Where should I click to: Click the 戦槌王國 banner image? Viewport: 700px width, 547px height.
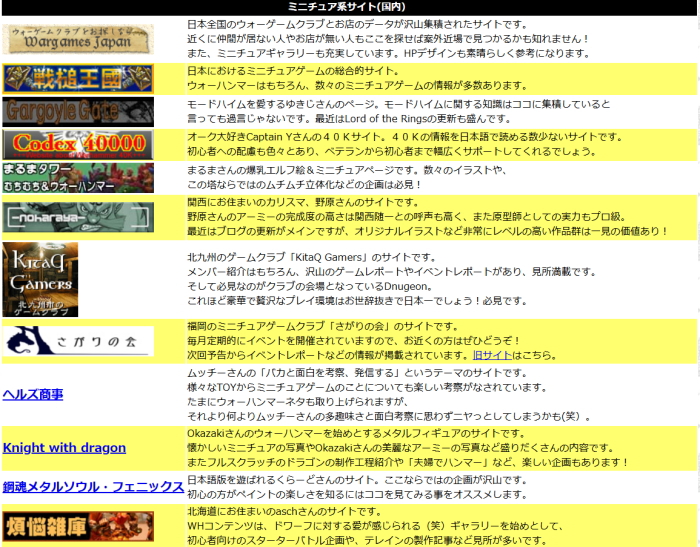click(78, 79)
